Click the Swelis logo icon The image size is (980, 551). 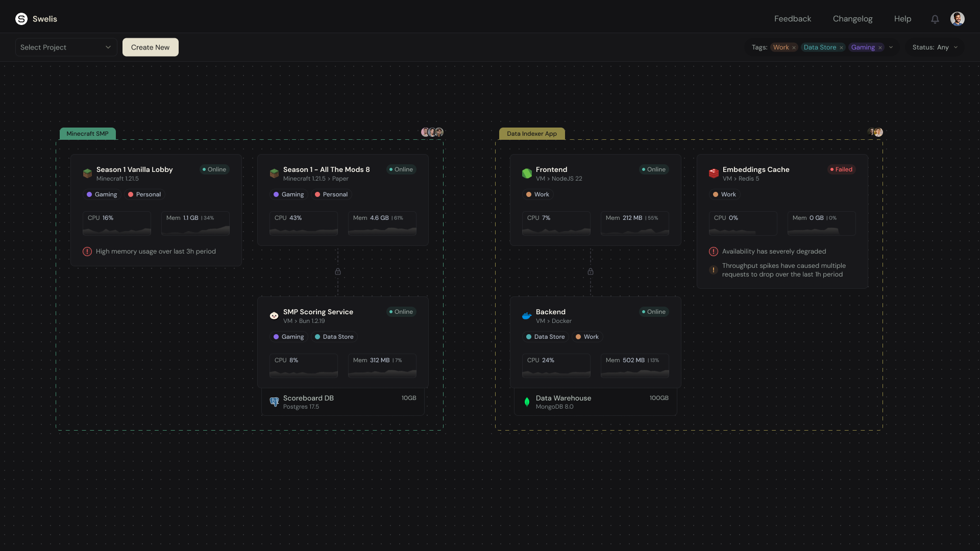point(21,19)
